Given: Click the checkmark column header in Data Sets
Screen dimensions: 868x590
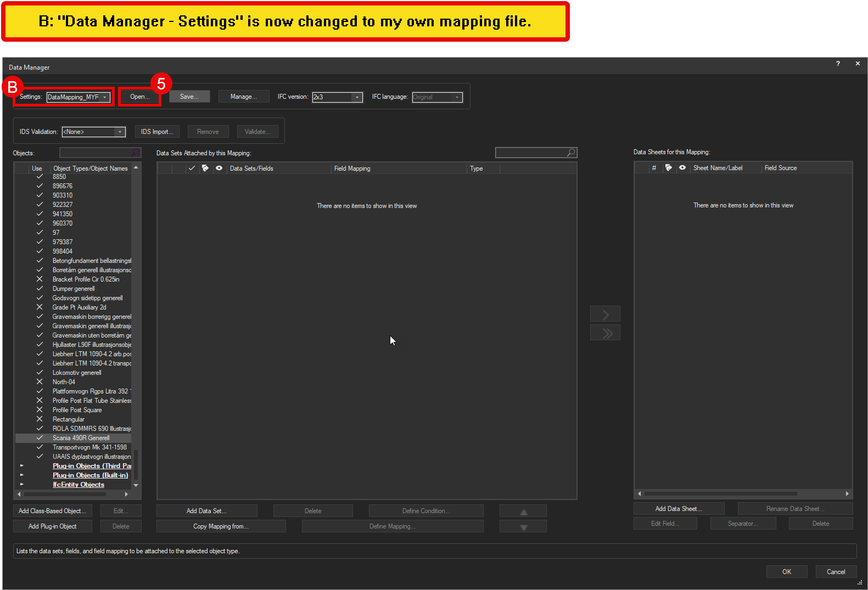Looking at the screenshot, I should tap(192, 168).
